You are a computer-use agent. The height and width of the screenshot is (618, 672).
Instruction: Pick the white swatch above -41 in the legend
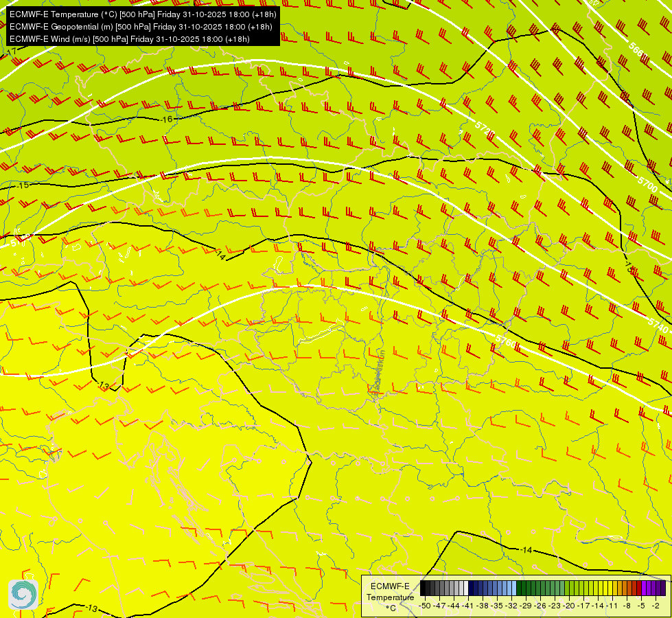click(466, 588)
